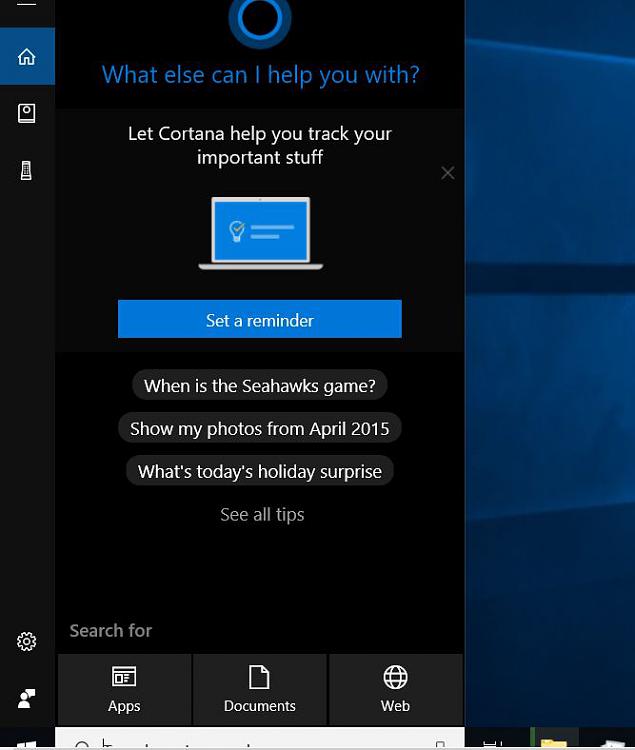Select 'What's today's holiday surprise' suggestion

tap(260, 471)
